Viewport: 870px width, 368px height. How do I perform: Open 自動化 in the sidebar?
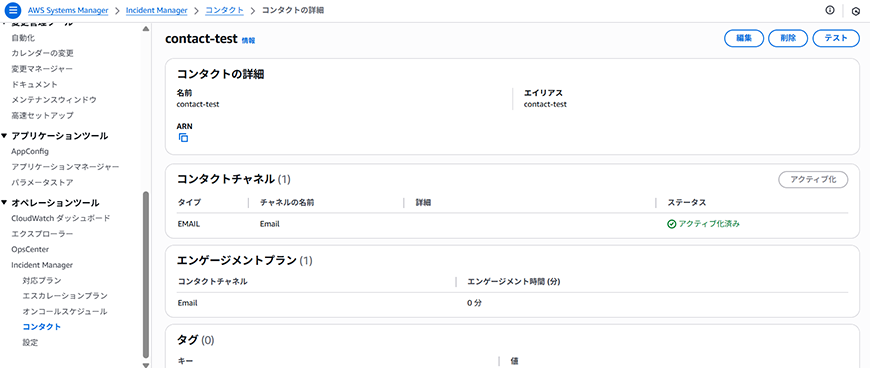coord(23,38)
